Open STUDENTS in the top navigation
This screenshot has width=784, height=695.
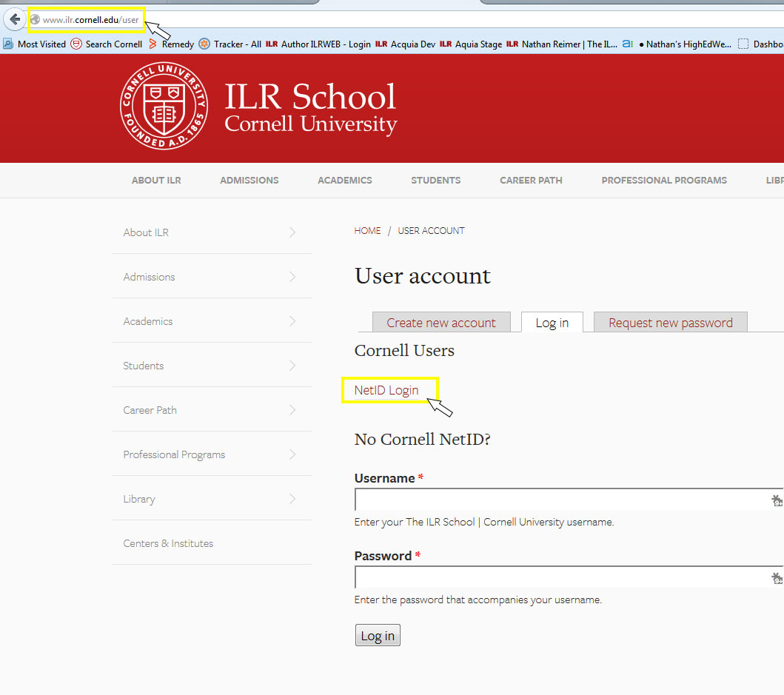(435, 180)
